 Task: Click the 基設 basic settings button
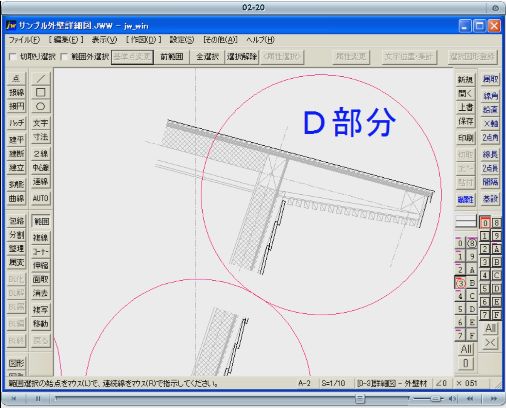[490, 199]
